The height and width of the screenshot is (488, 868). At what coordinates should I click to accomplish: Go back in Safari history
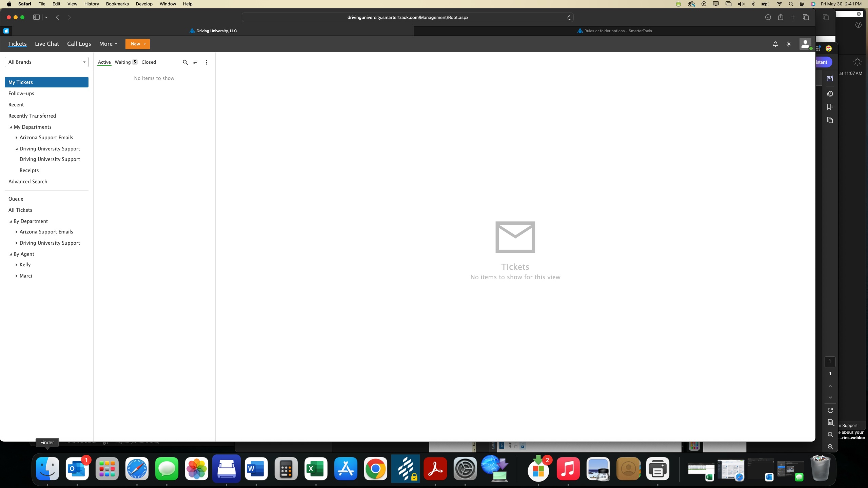58,17
